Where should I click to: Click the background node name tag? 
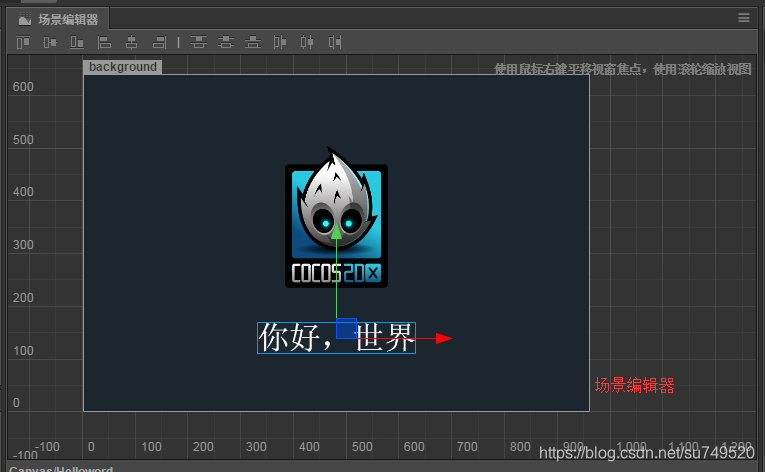click(122, 67)
